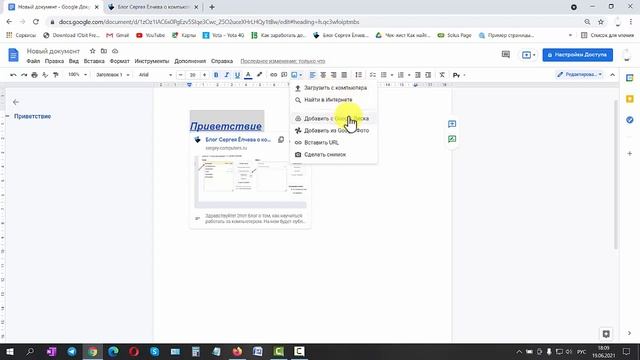Center align the text

tap(323, 75)
